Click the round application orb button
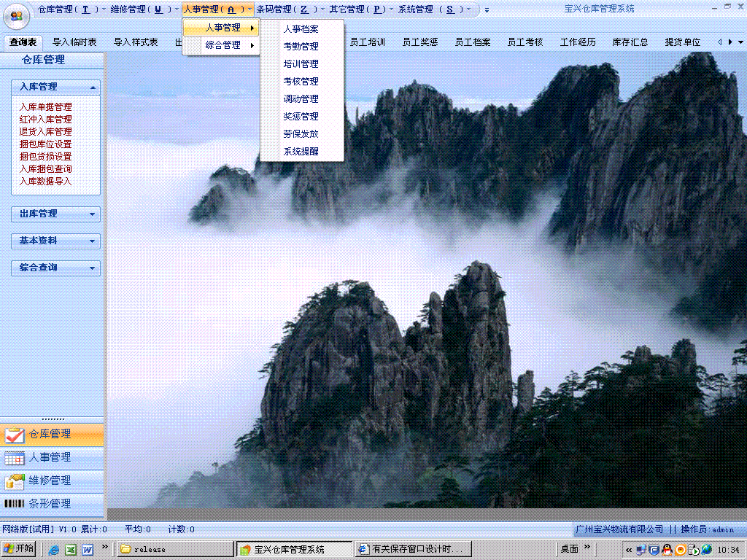 pyautogui.click(x=17, y=17)
